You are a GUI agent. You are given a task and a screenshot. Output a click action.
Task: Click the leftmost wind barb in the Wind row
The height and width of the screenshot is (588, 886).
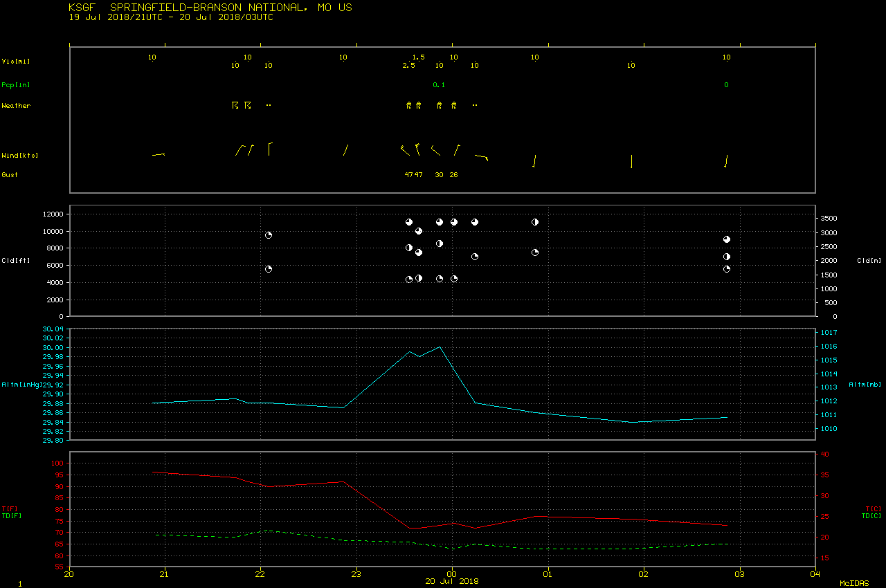pyautogui.click(x=158, y=154)
